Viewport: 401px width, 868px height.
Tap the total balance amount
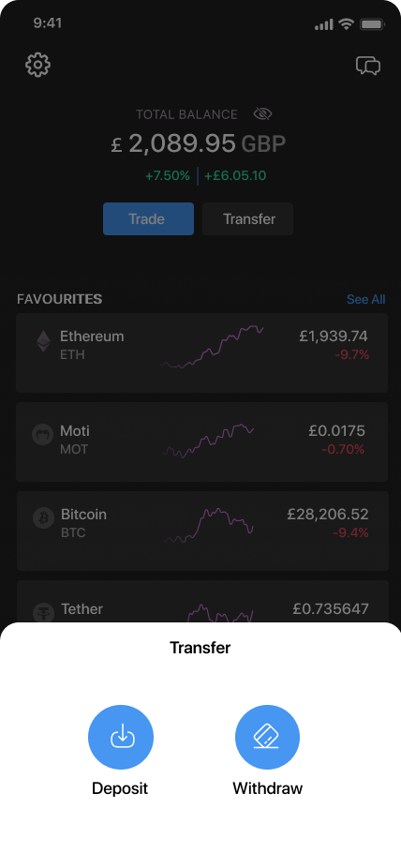pos(199,144)
